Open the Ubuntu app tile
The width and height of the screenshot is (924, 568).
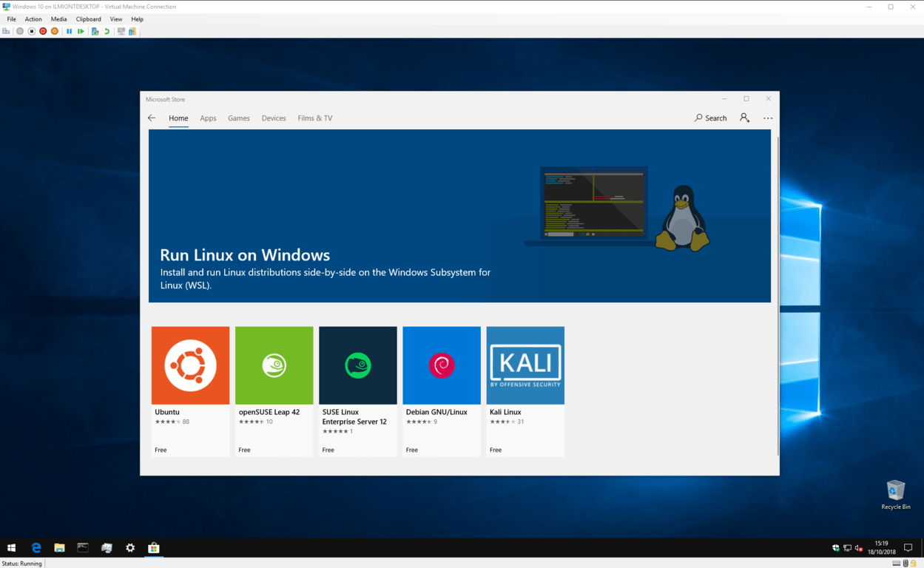click(x=190, y=391)
